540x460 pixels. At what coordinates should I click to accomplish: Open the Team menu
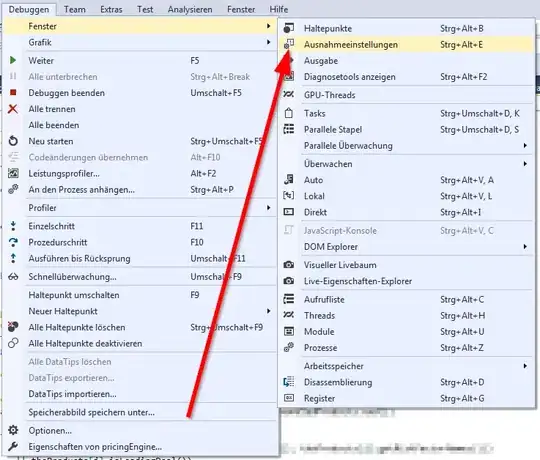(75, 9)
